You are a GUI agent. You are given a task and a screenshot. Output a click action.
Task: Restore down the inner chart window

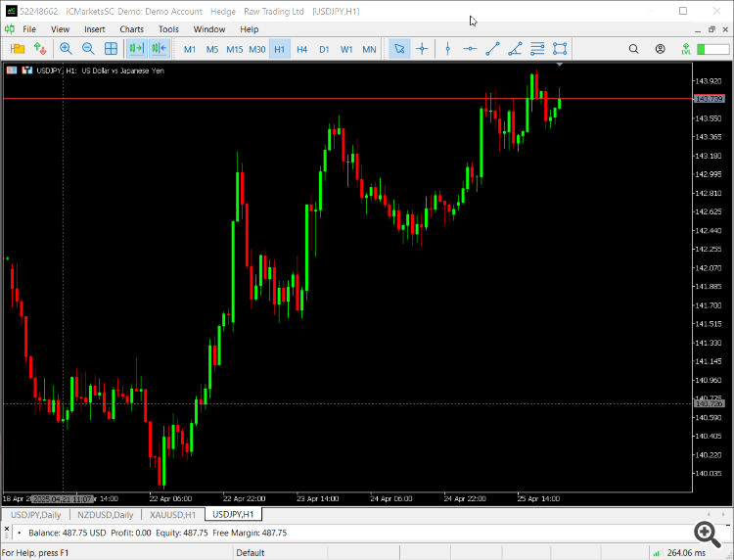(712, 29)
